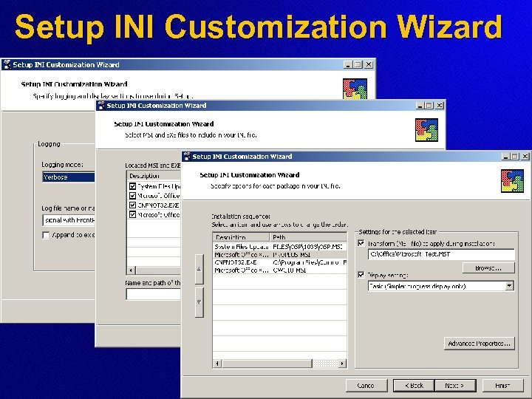The width and height of the screenshot is (532, 399).
Task: Open the Verbose logging mode dropdown in back window
Action: (x=69, y=177)
